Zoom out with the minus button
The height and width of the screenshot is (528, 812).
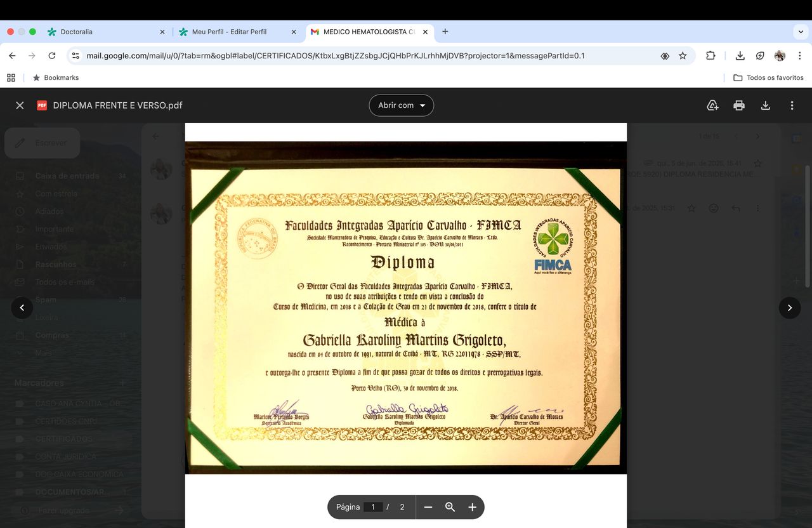(428, 507)
